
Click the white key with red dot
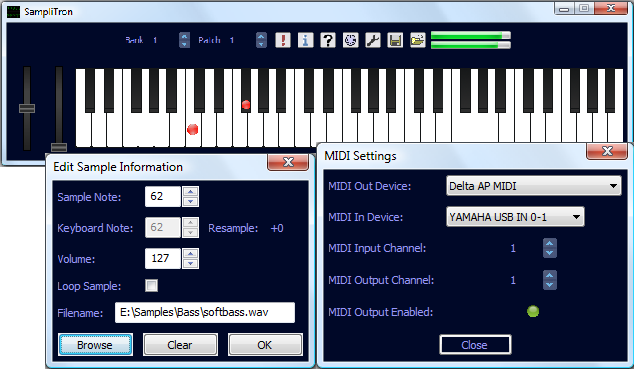[193, 129]
